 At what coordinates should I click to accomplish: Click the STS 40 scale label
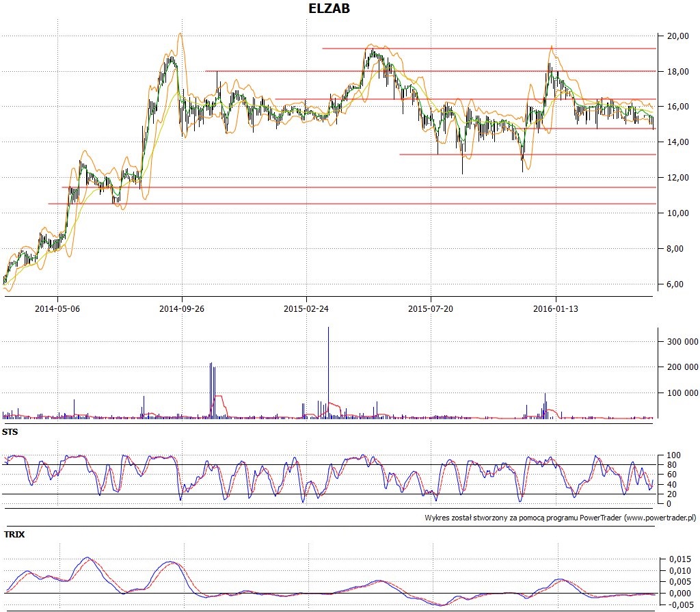[672, 485]
